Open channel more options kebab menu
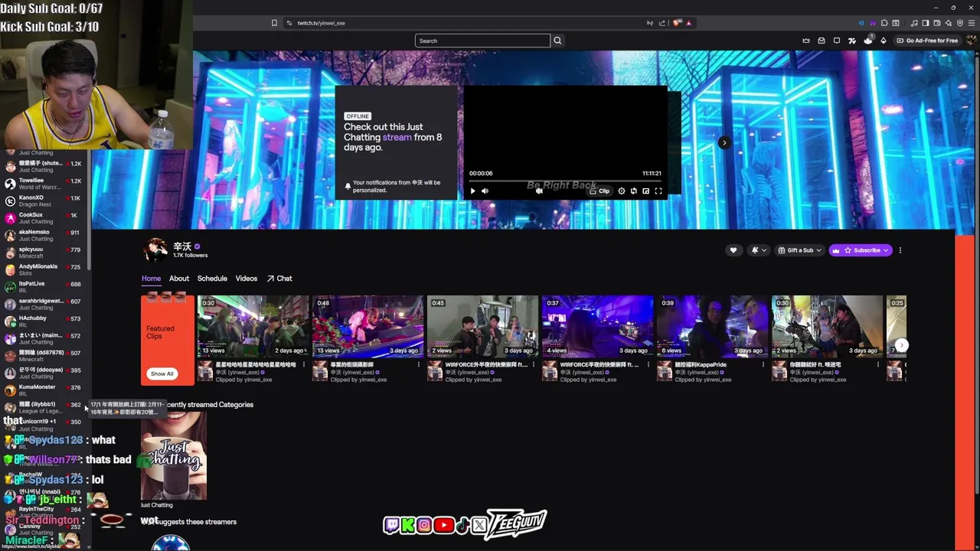 (900, 250)
